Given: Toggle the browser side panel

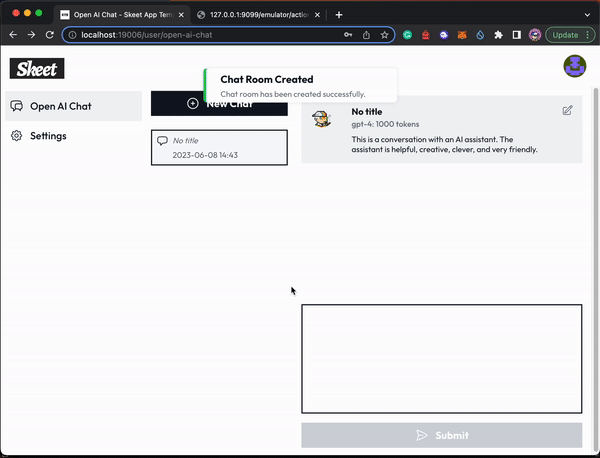Looking at the screenshot, I should pos(517,35).
